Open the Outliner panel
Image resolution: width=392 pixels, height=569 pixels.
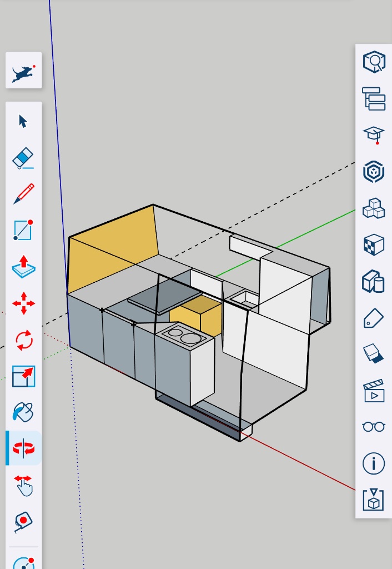pos(374,98)
